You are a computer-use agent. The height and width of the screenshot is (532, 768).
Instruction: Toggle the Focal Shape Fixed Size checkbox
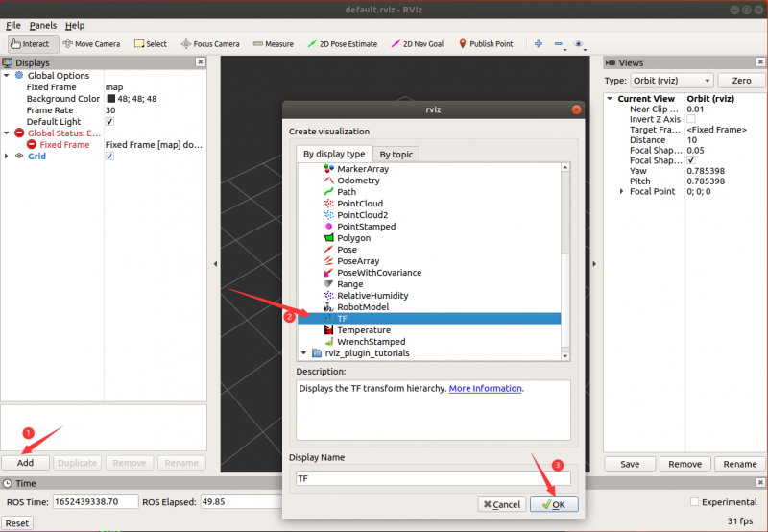click(x=691, y=160)
